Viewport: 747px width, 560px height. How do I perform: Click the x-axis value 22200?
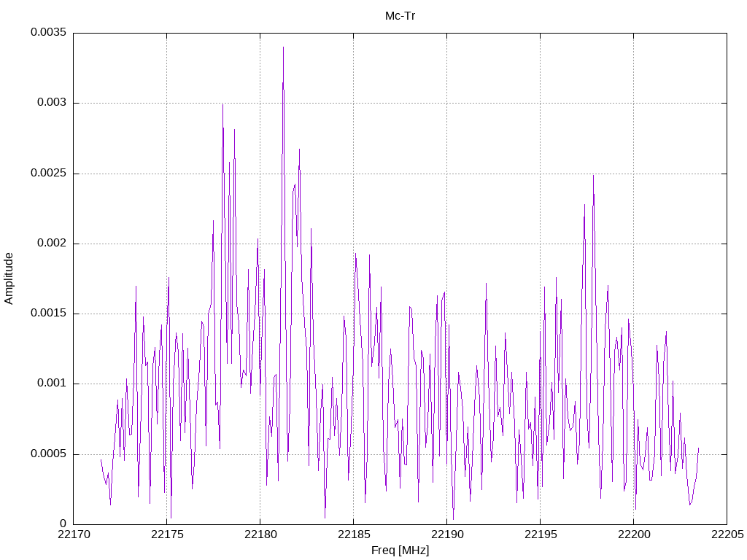634,534
